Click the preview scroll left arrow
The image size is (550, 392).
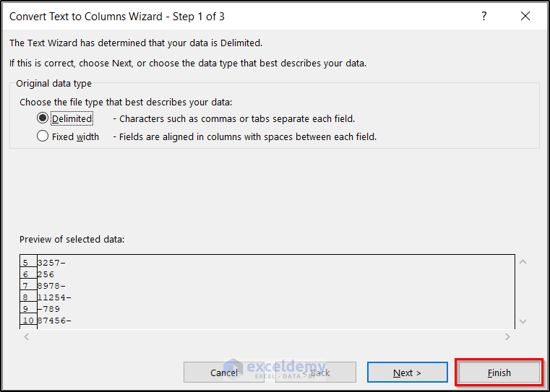[27, 336]
